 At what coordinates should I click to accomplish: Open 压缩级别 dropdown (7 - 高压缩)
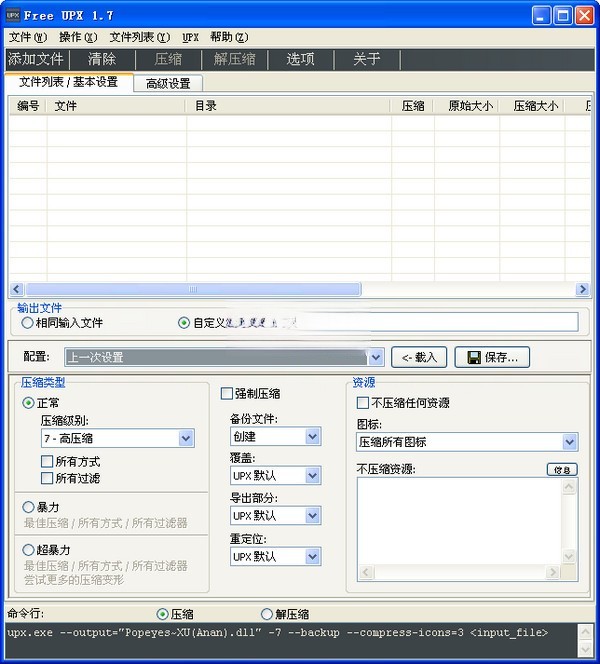(118, 438)
